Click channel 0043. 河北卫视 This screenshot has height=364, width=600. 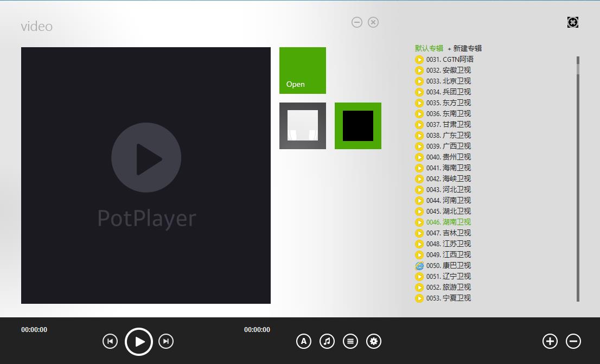pyautogui.click(x=443, y=189)
